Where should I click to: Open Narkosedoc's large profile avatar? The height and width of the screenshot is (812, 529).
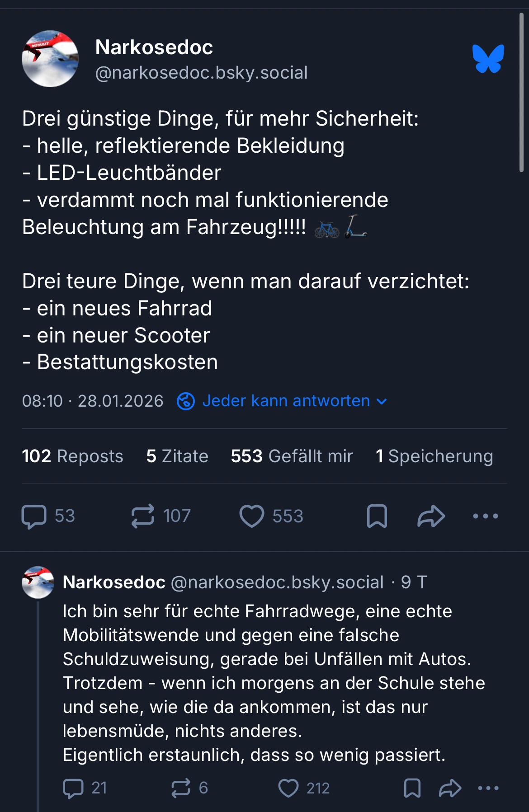50,59
